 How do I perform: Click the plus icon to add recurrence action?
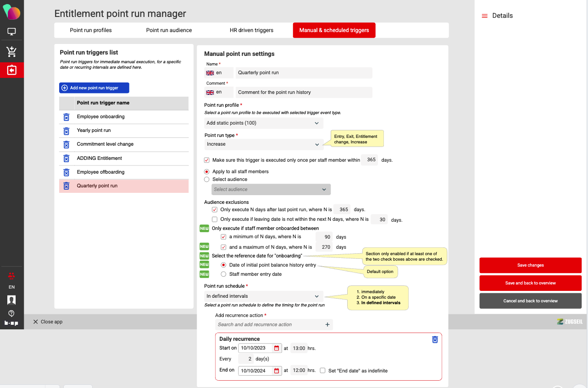click(327, 325)
